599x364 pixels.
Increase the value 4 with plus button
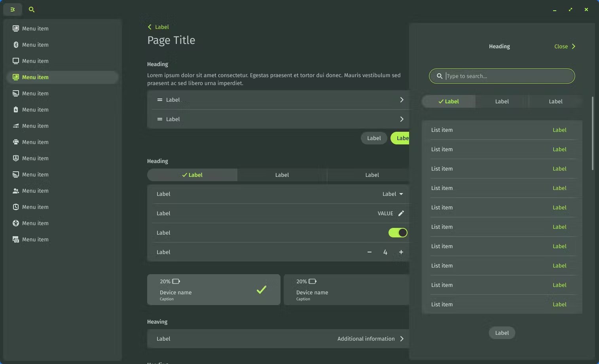pyautogui.click(x=401, y=252)
